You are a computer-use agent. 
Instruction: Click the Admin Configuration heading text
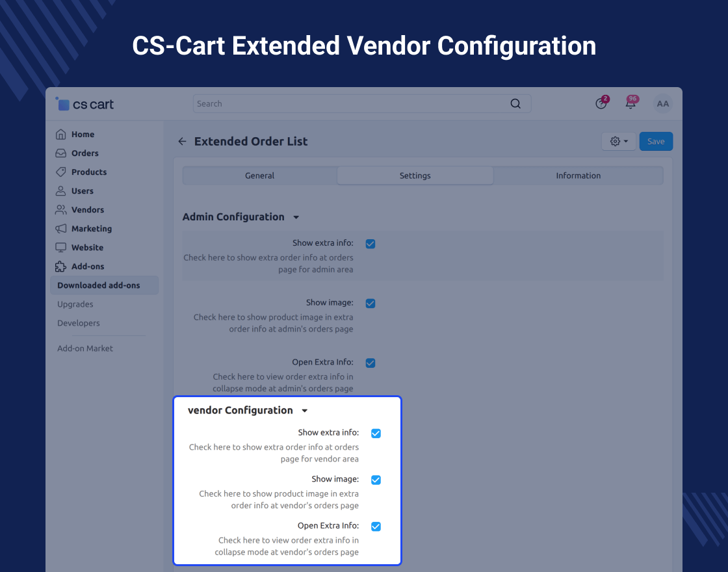(233, 217)
